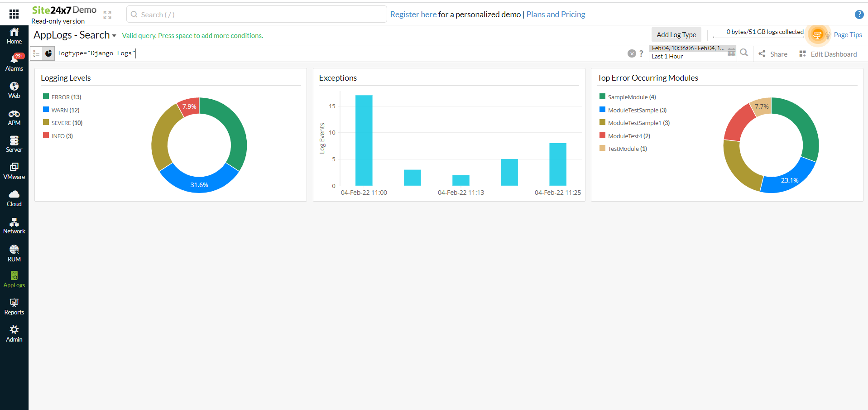Open the calendar date picker icon
The height and width of the screenshot is (410, 868).
click(x=731, y=52)
